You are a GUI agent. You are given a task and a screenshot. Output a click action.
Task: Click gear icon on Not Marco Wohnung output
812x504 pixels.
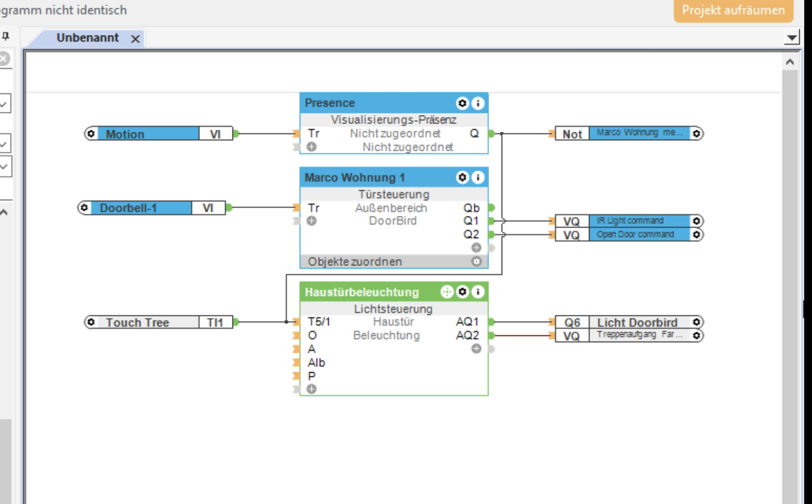tap(696, 134)
